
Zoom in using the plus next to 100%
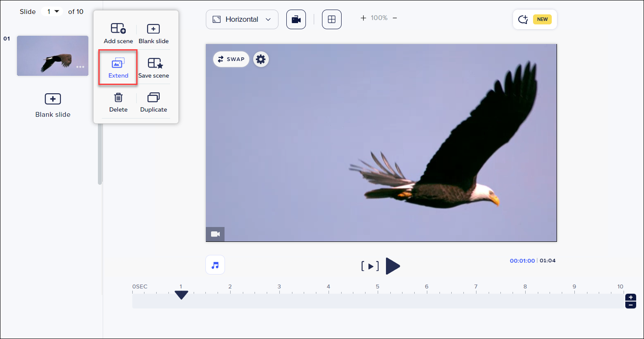pos(363,18)
